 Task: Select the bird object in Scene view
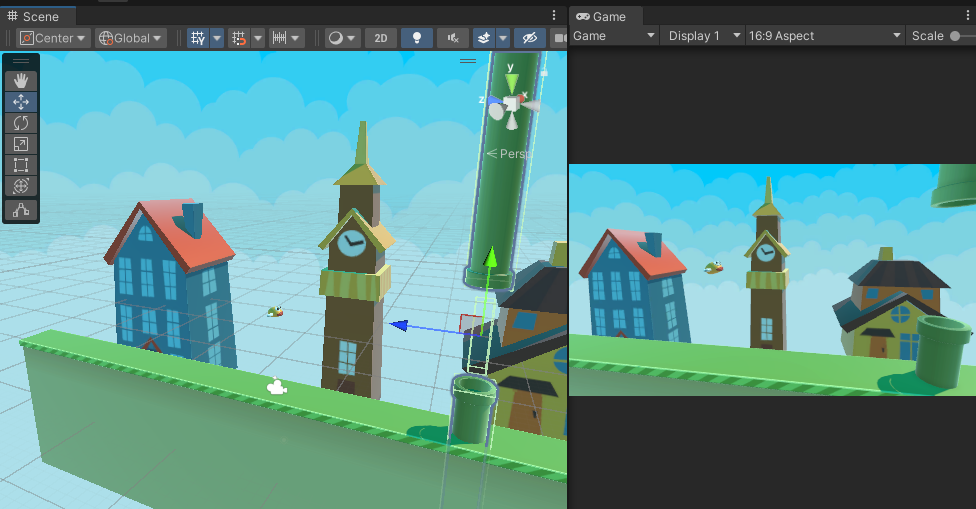click(x=275, y=311)
